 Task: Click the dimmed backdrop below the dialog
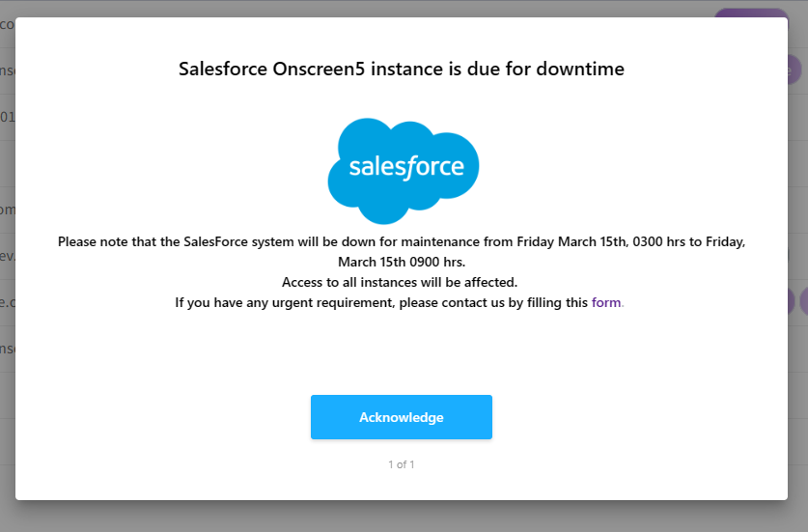click(402, 517)
